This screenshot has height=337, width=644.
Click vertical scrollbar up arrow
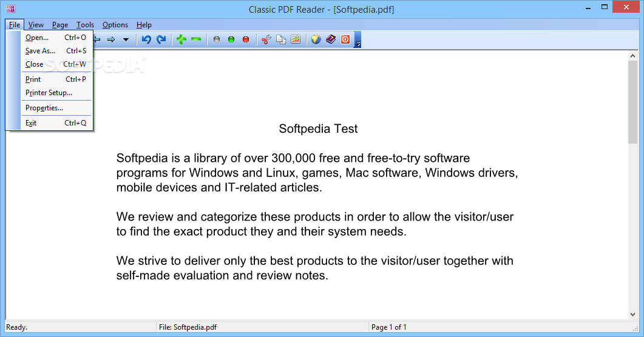coord(632,55)
